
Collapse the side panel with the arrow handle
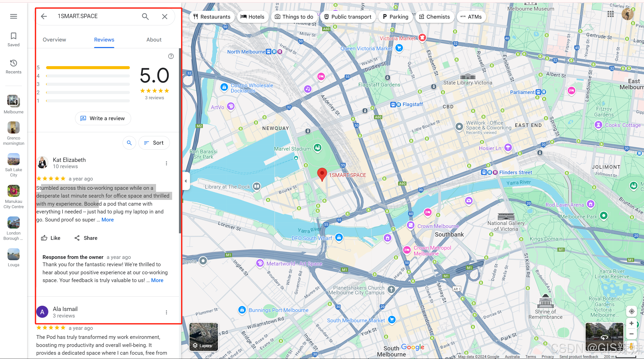186,181
